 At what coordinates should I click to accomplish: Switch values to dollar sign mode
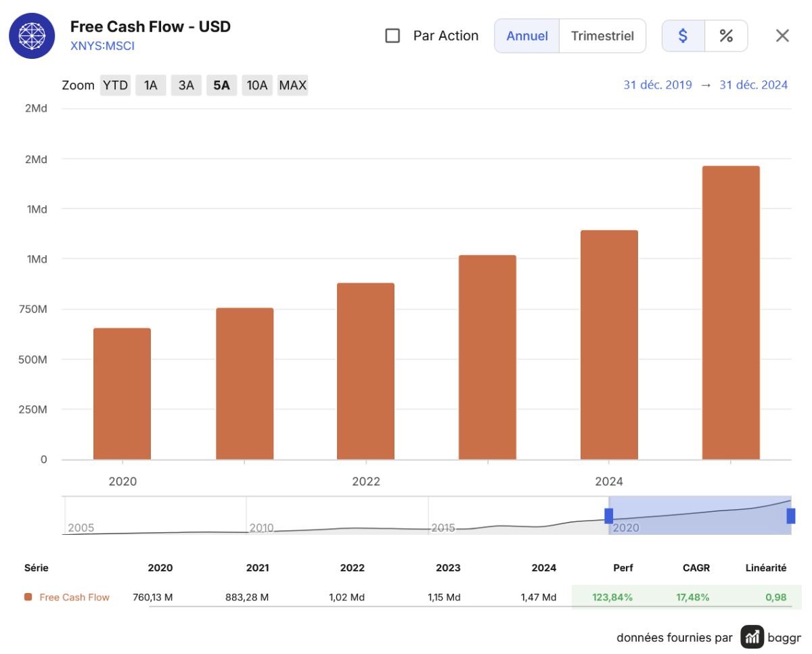tap(683, 36)
